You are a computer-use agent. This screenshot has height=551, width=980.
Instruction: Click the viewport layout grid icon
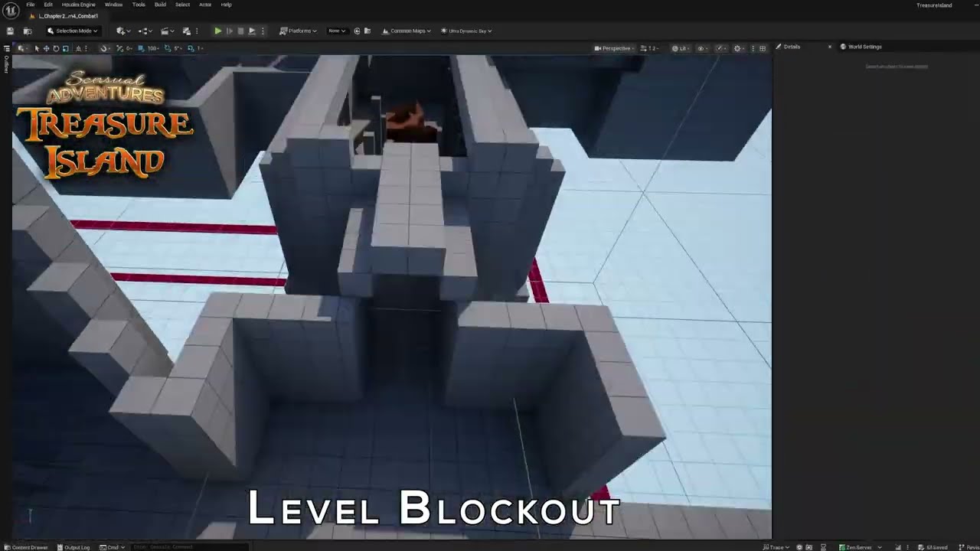763,48
